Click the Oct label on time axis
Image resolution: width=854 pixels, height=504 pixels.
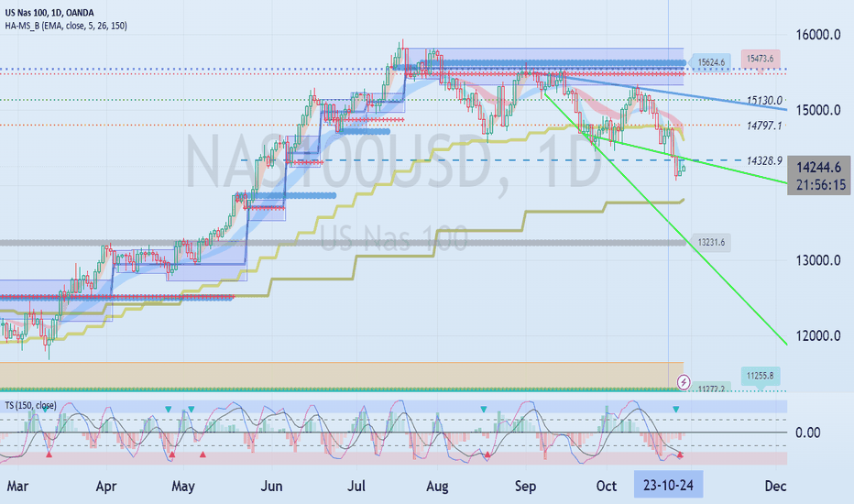coord(607,486)
